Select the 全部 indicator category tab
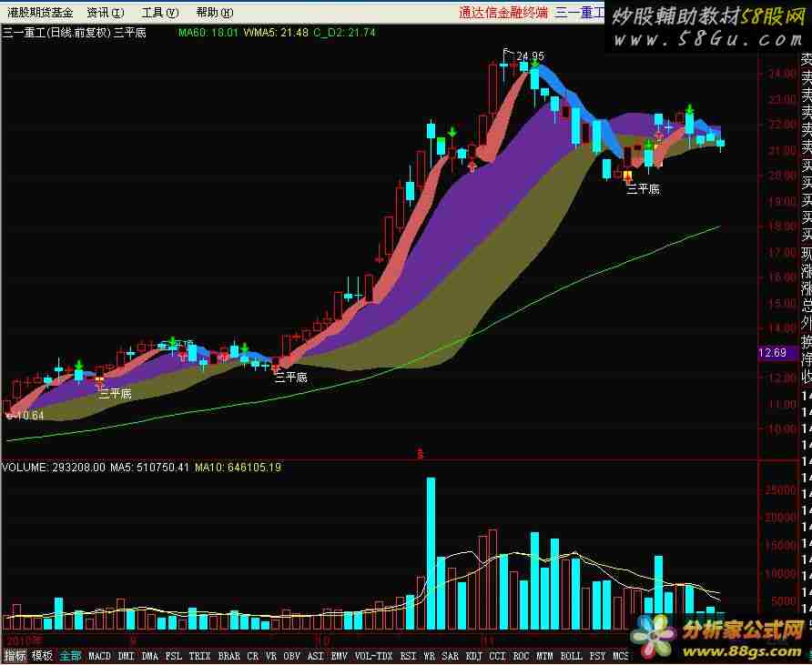The image size is (812, 665). pyautogui.click(x=70, y=656)
